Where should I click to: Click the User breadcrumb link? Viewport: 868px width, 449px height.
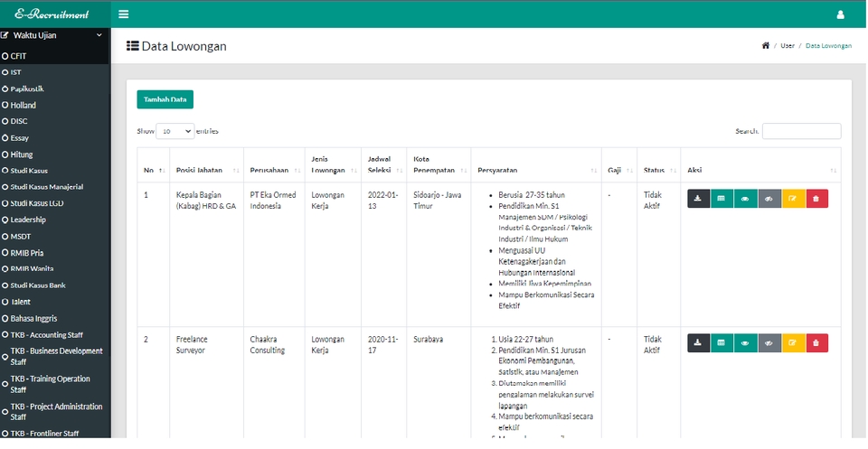click(788, 46)
